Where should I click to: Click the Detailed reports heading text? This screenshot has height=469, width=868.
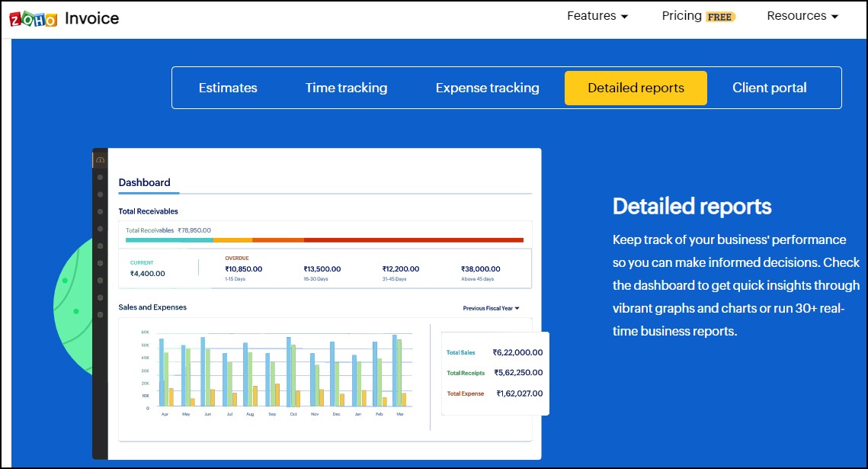point(692,206)
